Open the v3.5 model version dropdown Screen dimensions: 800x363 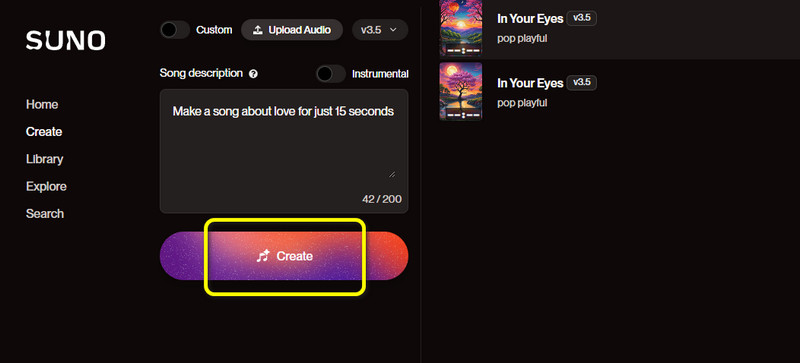380,30
